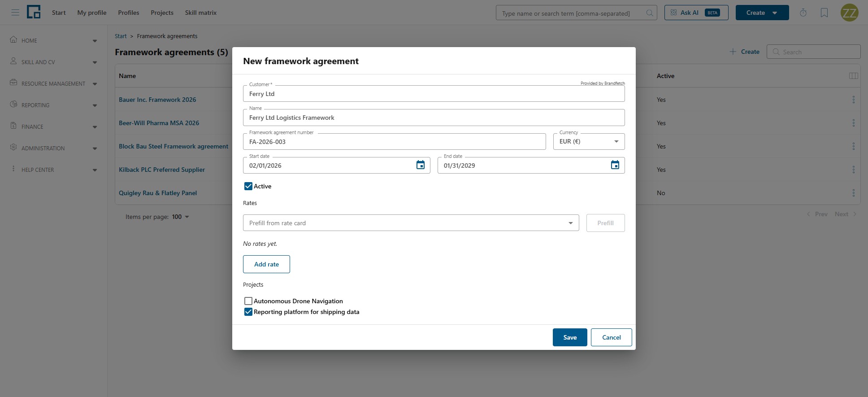Click the framework agreements list Search box
This screenshot has width=868, height=397.
(813, 52)
